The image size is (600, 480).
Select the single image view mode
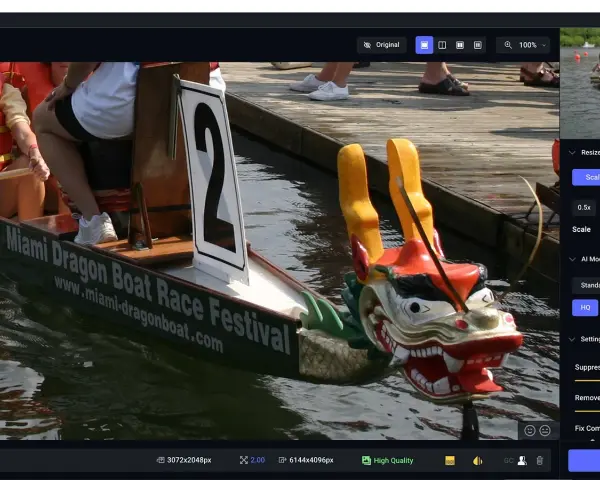tap(424, 45)
